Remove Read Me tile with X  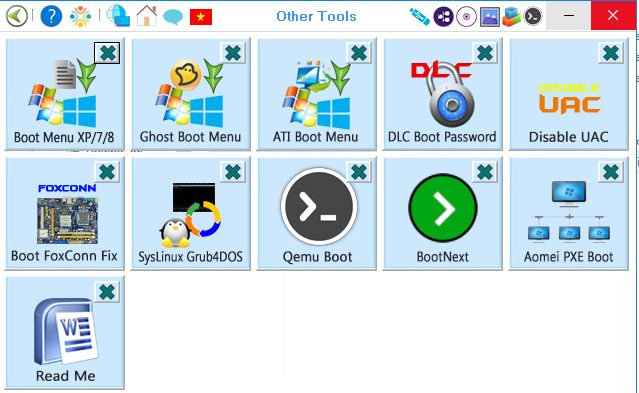(x=107, y=292)
